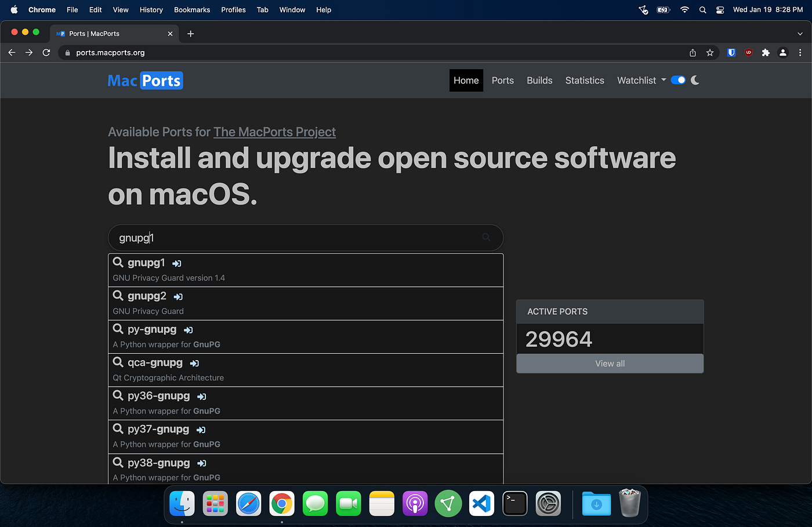Open the Home nav item

(x=466, y=81)
